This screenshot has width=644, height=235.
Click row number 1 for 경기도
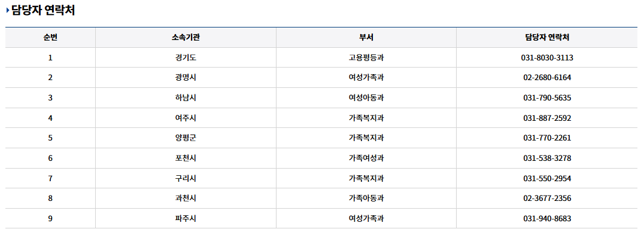[x=50, y=58]
